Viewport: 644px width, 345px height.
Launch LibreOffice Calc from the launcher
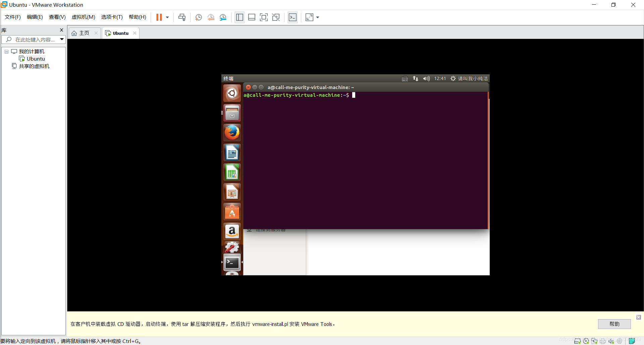tap(232, 172)
